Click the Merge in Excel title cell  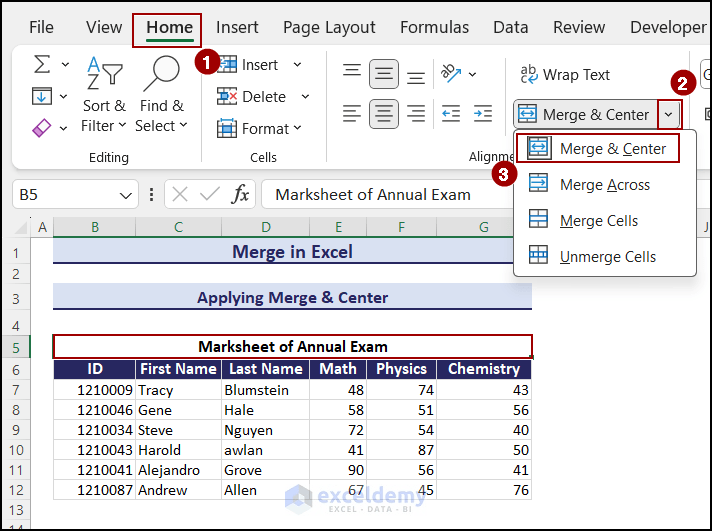(292, 251)
